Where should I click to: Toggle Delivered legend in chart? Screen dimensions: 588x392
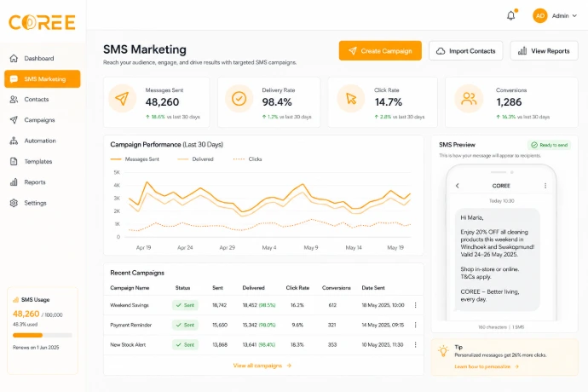pos(195,159)
